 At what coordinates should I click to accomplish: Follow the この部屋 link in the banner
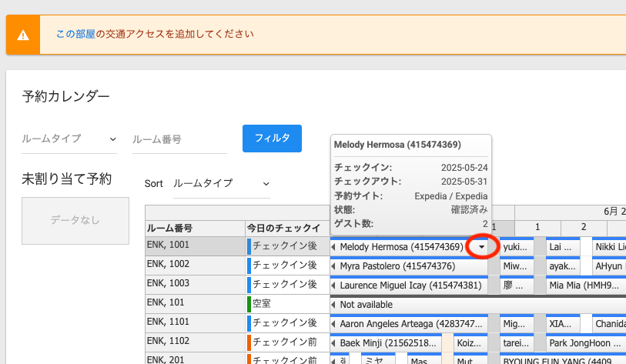(75, 35)
